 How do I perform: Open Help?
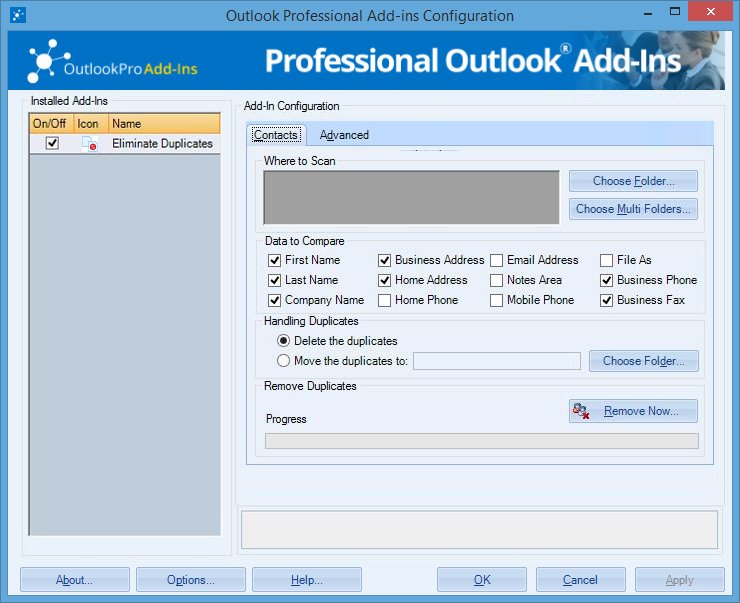point(307,580)
